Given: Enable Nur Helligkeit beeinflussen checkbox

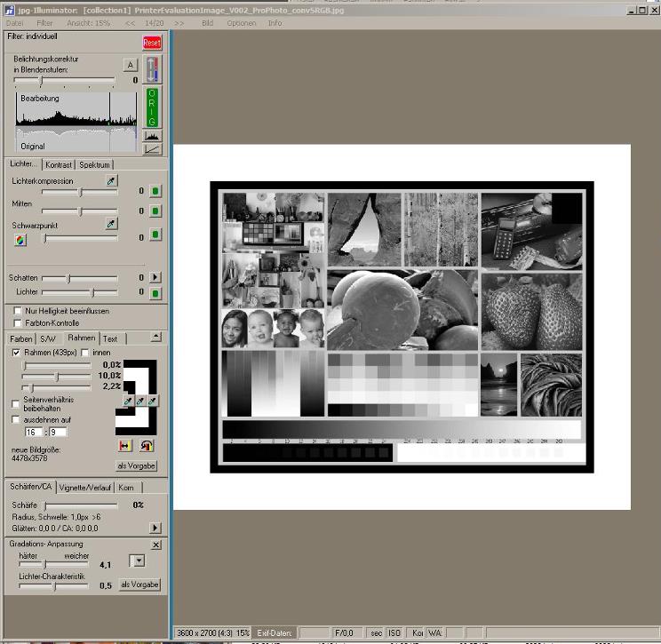Looking at the screenshot, I should 18,311.
